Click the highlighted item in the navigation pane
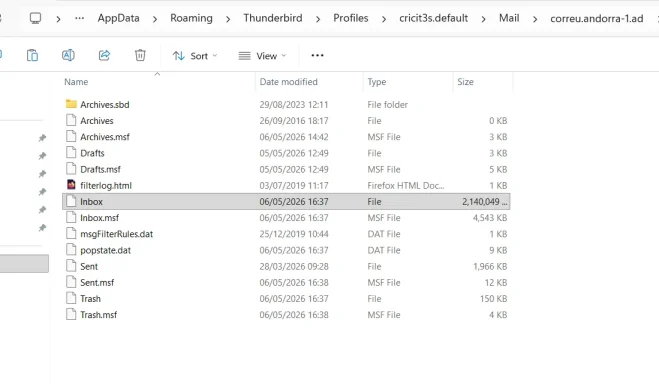 [x=24, y=263]
